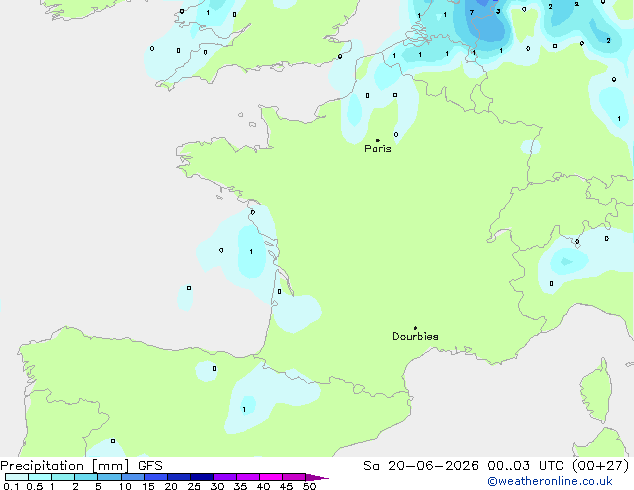
Task: Select the 35–40 mm legend color swatch
Action: pyautogui.click(x=248, y=477)
